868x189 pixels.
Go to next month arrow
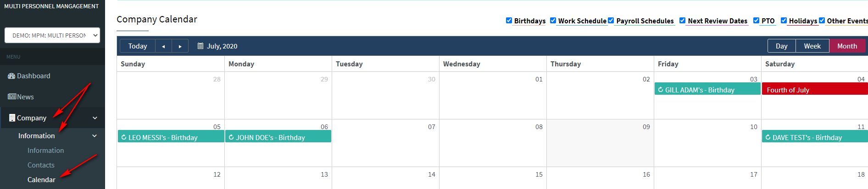click(x=180, y=46)
